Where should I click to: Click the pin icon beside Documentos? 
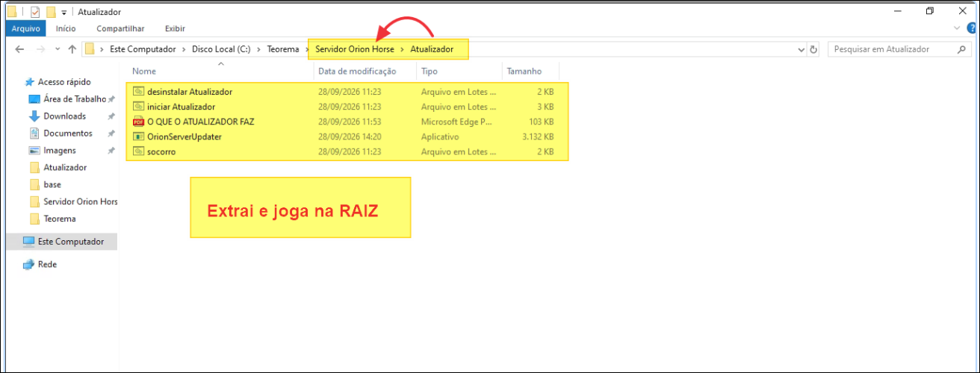(x=111, y=134)
